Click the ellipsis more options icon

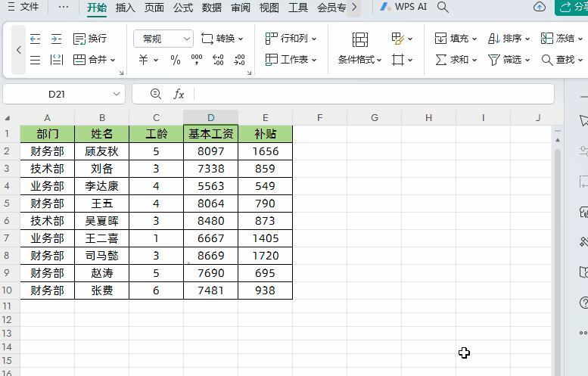pyautogui.click(x=64, y=7)
